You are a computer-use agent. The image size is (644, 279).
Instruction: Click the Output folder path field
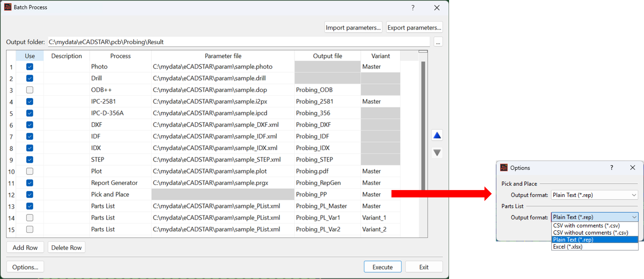tap(239, 42)
